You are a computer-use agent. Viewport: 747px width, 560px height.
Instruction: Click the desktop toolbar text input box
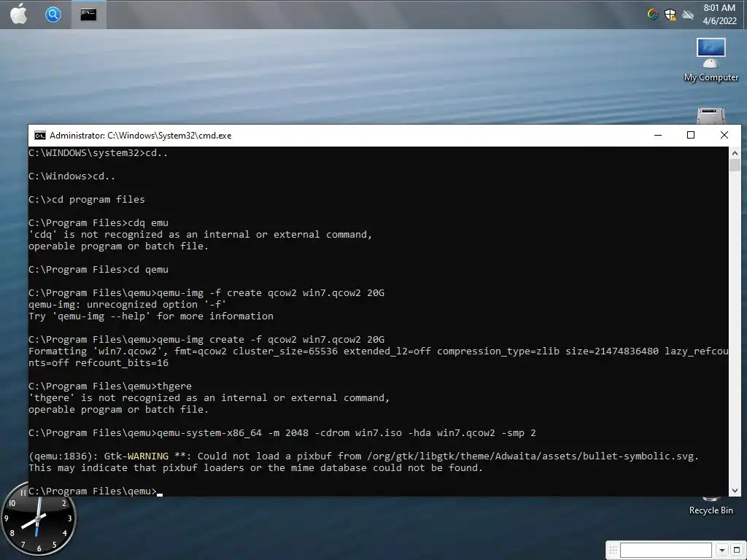pyautogui.click(x=665, y=550)
